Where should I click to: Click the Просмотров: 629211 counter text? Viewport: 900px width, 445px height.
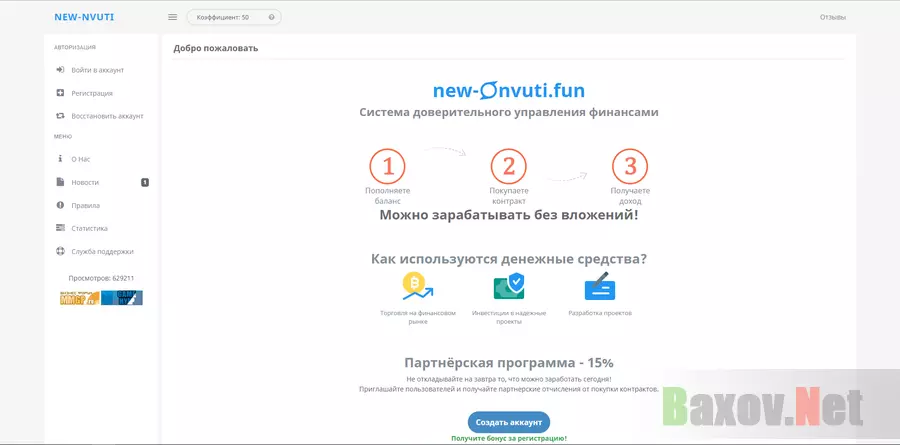101,278
